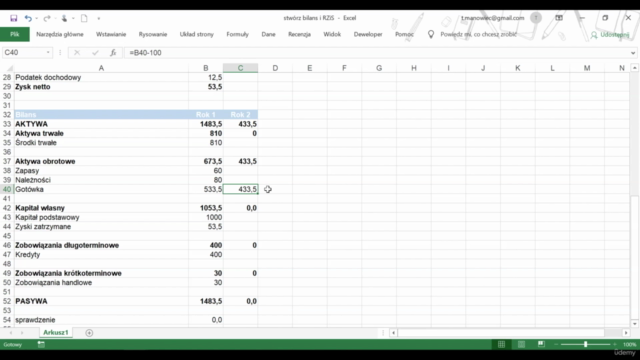Expand the Customize Quick Access Toolbar arrow
Screen dimensions: 640x360
(x=99, y=18)
